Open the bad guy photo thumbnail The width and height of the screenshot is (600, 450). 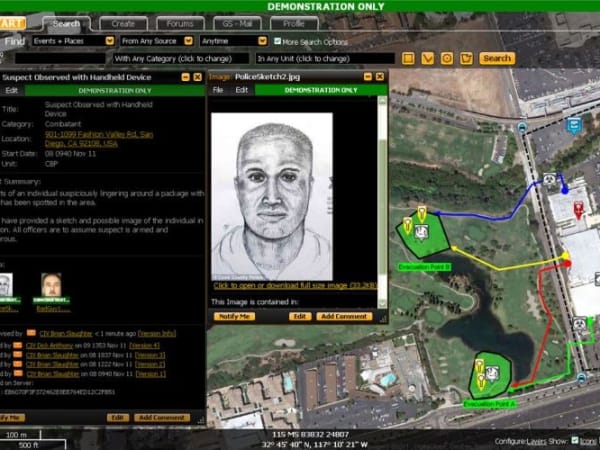pyautogui.click(x=50, y=286)
